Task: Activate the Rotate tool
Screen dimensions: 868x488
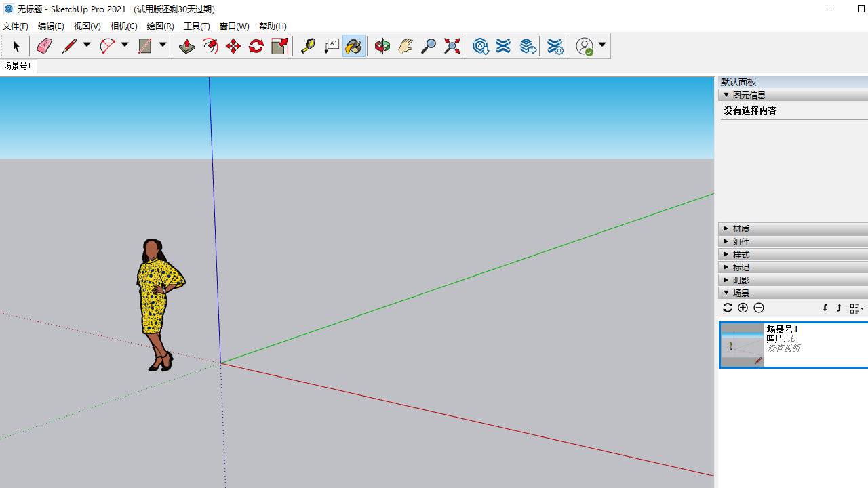Action: 256,45
